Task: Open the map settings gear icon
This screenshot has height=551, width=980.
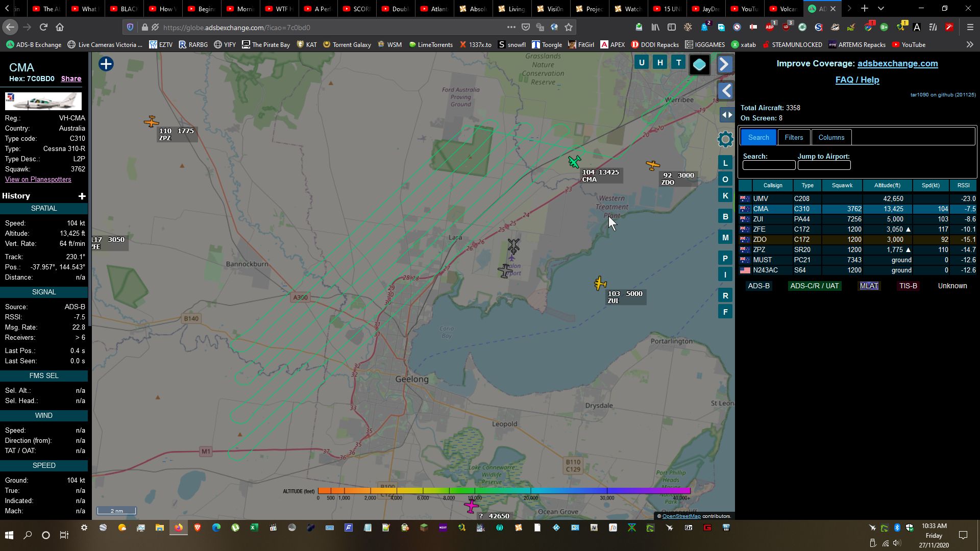Action: [x=725, y=139]
